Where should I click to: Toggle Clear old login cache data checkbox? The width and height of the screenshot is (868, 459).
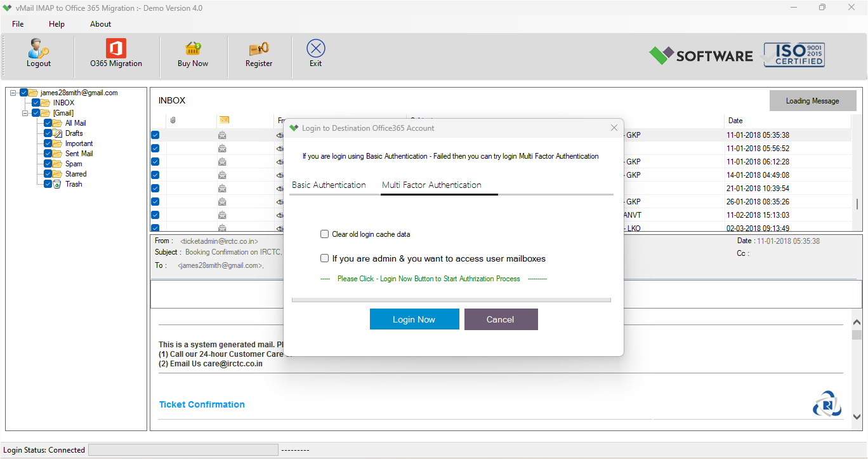325,234
